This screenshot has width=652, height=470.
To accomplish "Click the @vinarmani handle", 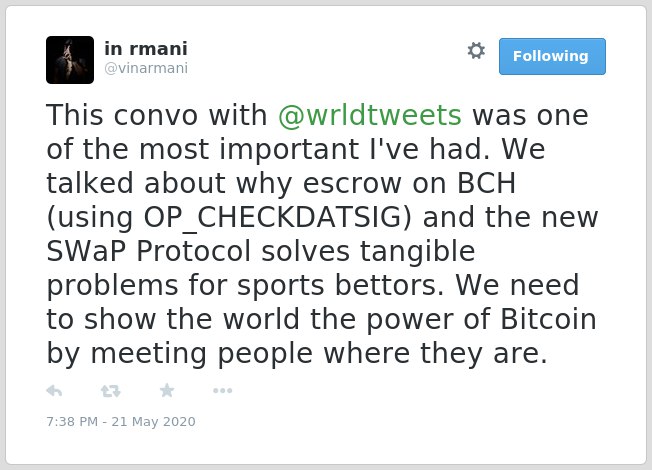I will [146, 68].
